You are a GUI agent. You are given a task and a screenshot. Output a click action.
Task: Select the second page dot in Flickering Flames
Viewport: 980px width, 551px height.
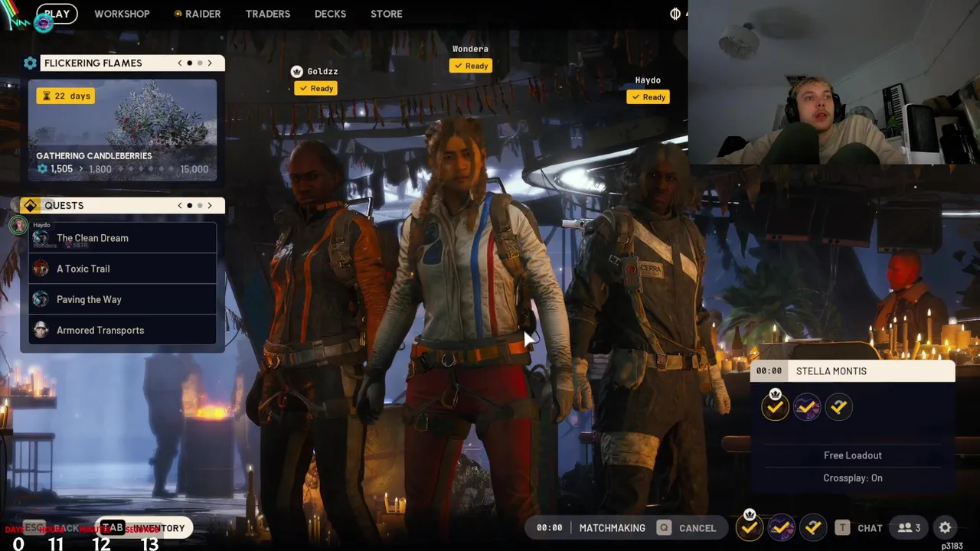click(200, 64)
